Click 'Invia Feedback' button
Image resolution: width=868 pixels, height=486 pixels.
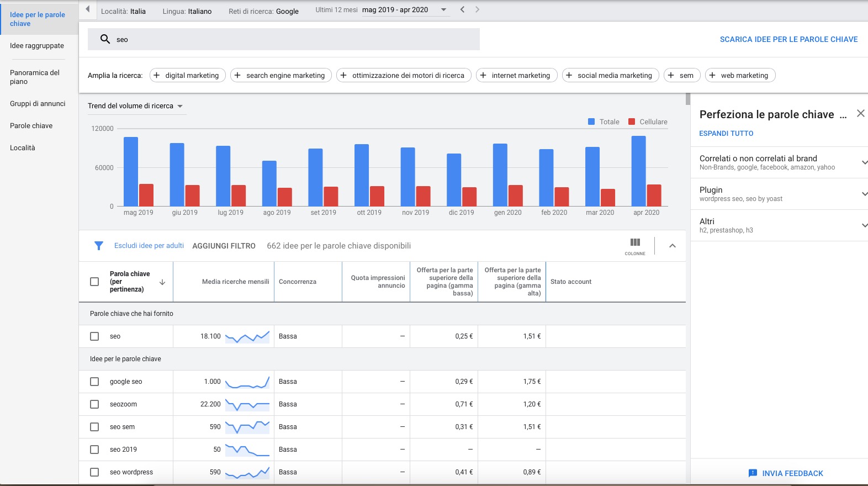pos(786,473)
